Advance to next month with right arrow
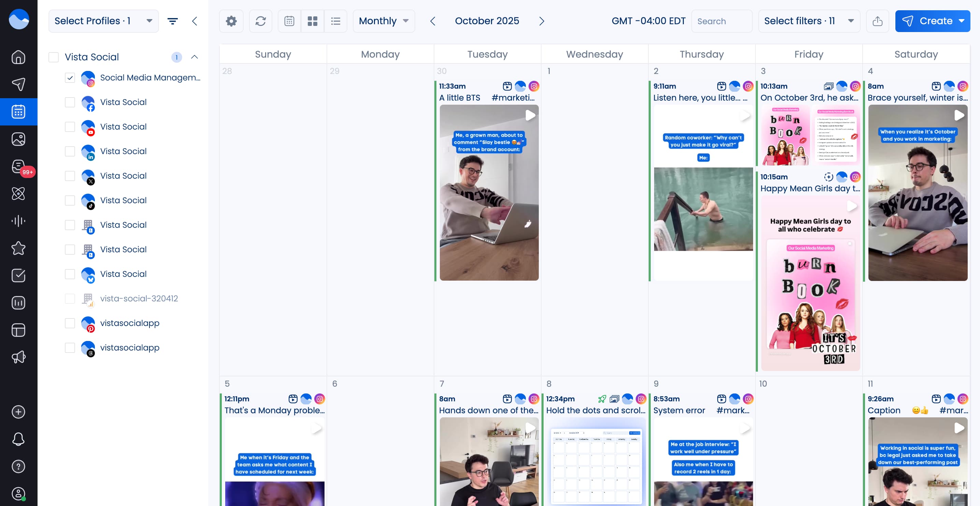This screenshot has height=506, width=980. point(542,21)
